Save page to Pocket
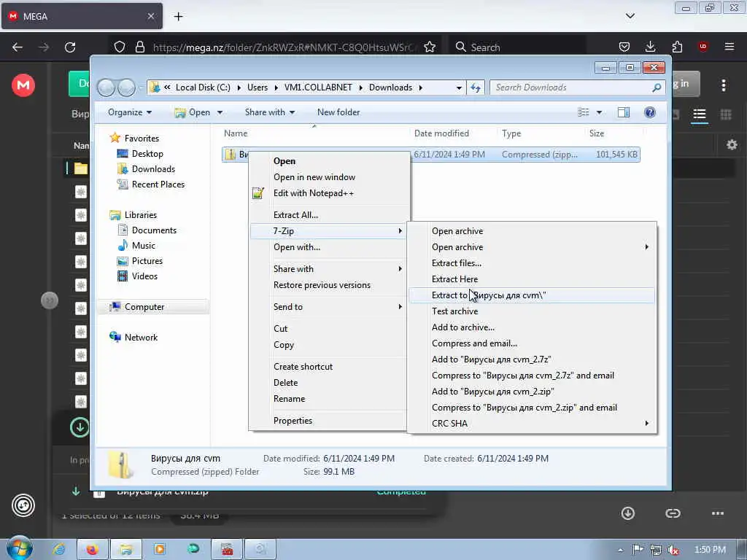 624,47
